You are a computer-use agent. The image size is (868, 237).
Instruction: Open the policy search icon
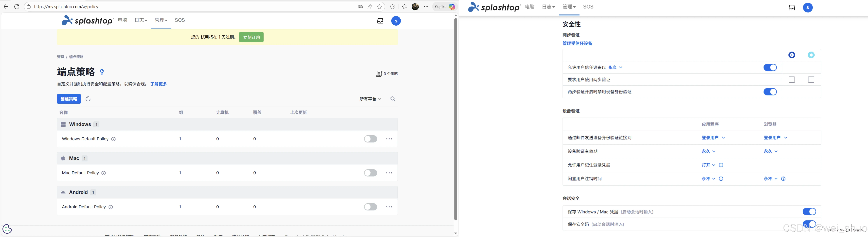coord(393,99)
